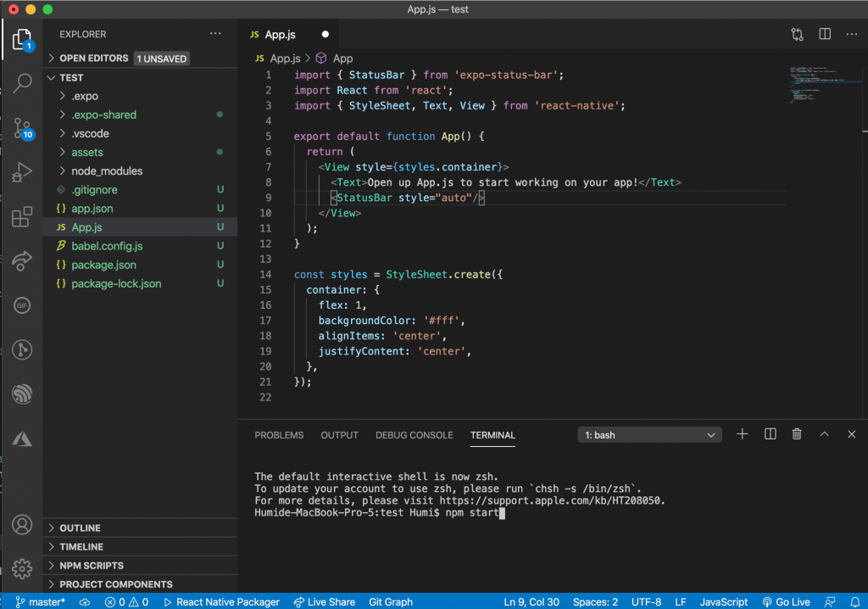The width and height of the screenshot is (868, 609).
Task: Open the Run and Debug view
Action: pyautogui.click(x=22, y=174)
